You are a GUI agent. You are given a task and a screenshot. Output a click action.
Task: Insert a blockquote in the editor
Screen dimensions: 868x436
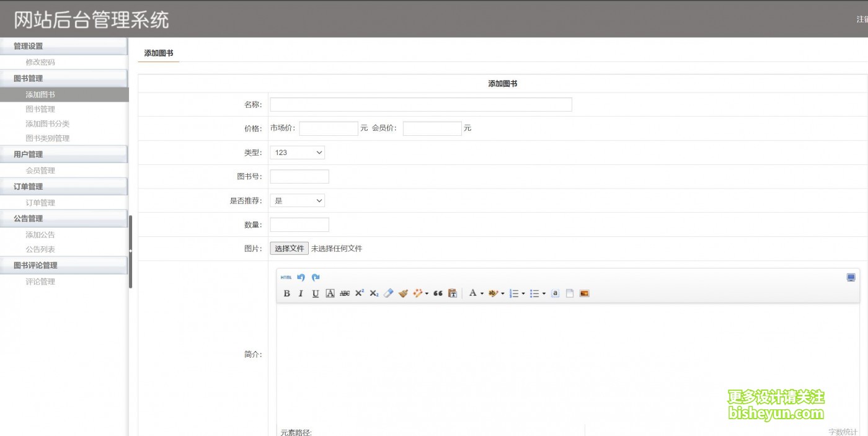[x=437, y=293]
